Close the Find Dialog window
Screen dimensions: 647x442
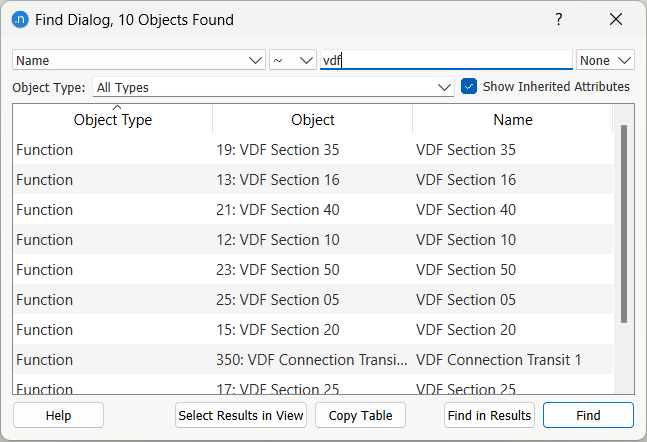(x=616, y=19)
